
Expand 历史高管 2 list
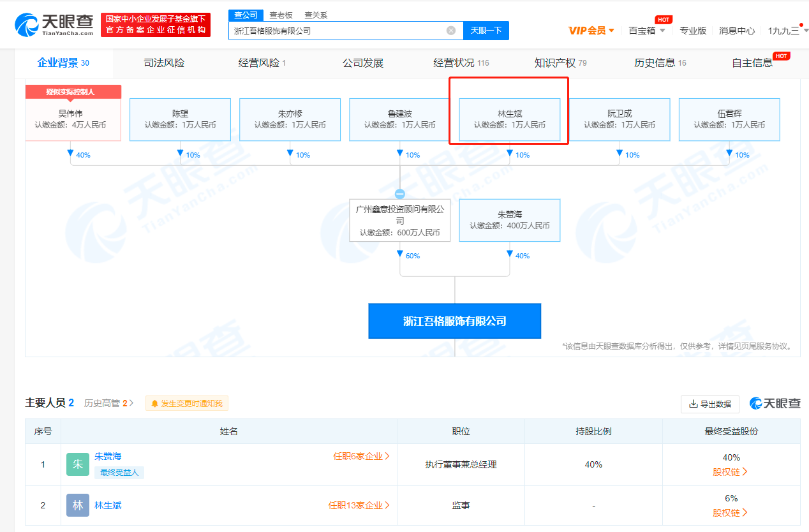pyautogui.click(x=109, y=403)
